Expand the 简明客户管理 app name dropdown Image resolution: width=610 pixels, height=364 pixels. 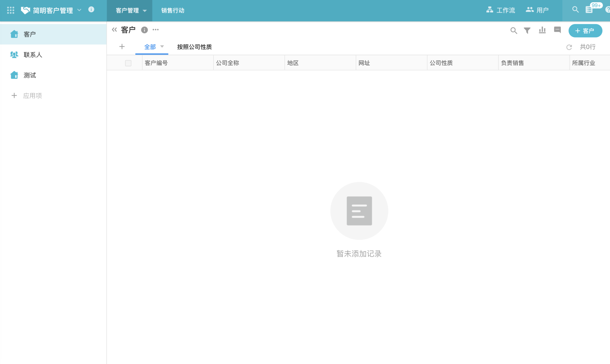pyautogui.click(x=79, y=10)
